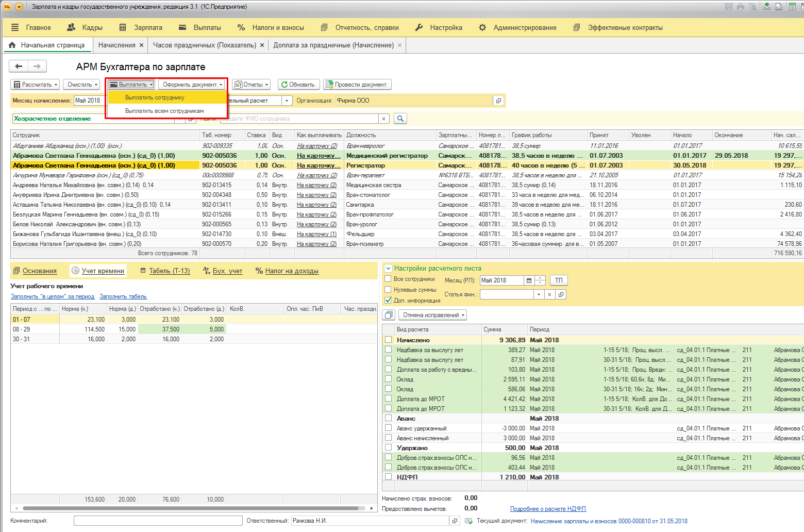Click the Home icon on Начальная страница
The height and width of the screenshot is (532, 804).
pyautogui.click(x=12, y=45)
